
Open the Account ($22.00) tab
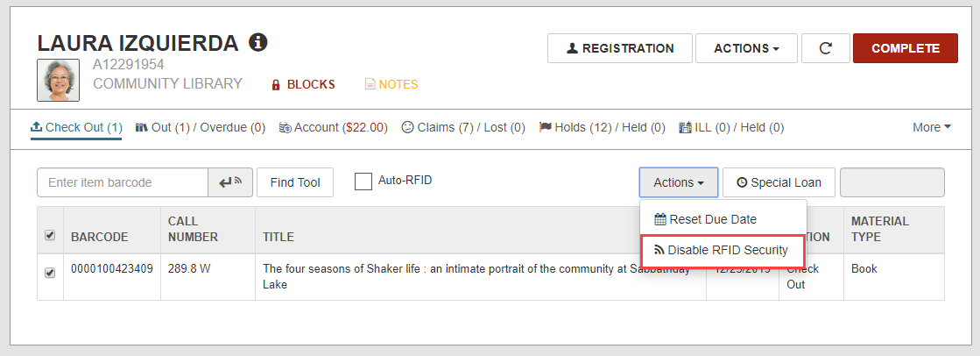(x=334, y=128)
